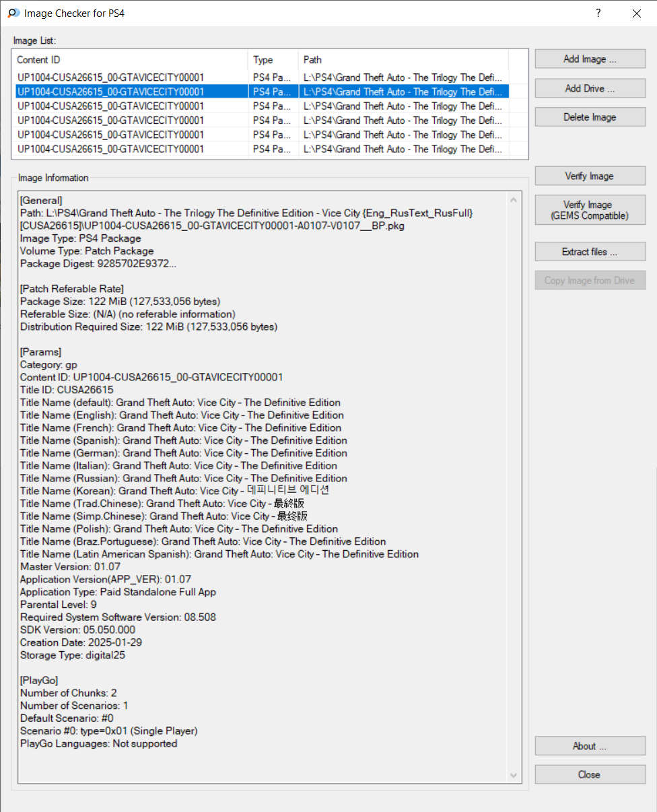This screenshot has width=657, height=812.
Task: Click the Title Name (Latin American Spanish) line
Action: [x=219, y=555]
